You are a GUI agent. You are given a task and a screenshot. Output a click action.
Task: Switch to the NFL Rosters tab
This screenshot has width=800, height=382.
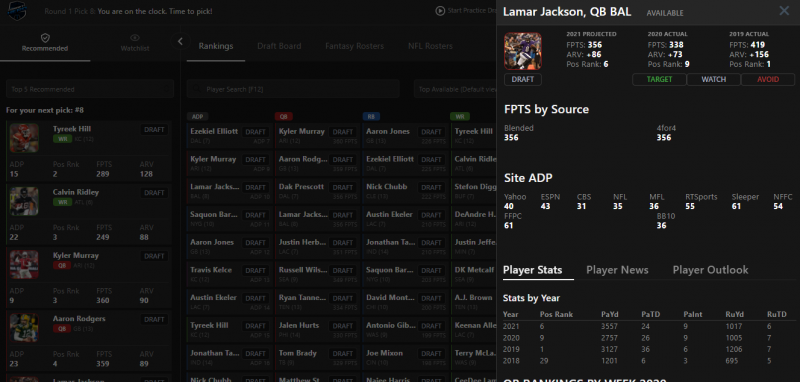point(430,46)
